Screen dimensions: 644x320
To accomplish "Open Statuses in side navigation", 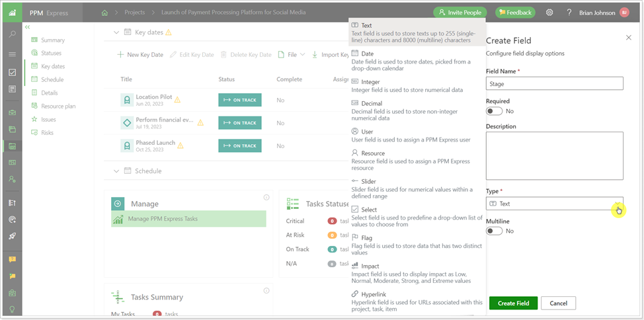I will [x=51, y=53].
